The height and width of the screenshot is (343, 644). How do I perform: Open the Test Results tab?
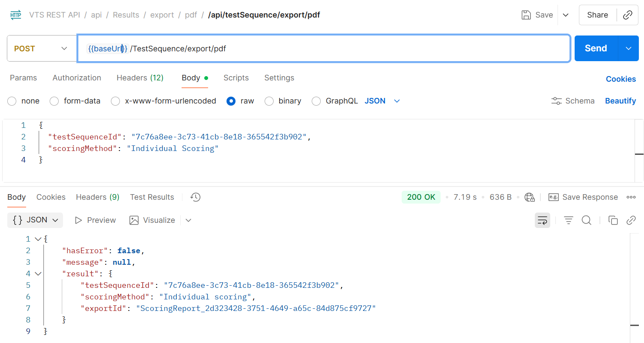pos(152,197)
